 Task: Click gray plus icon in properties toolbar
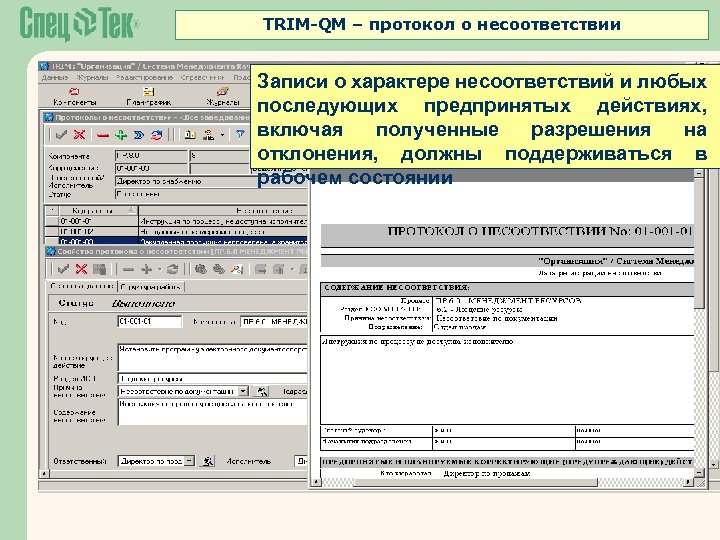coord(146,270)
